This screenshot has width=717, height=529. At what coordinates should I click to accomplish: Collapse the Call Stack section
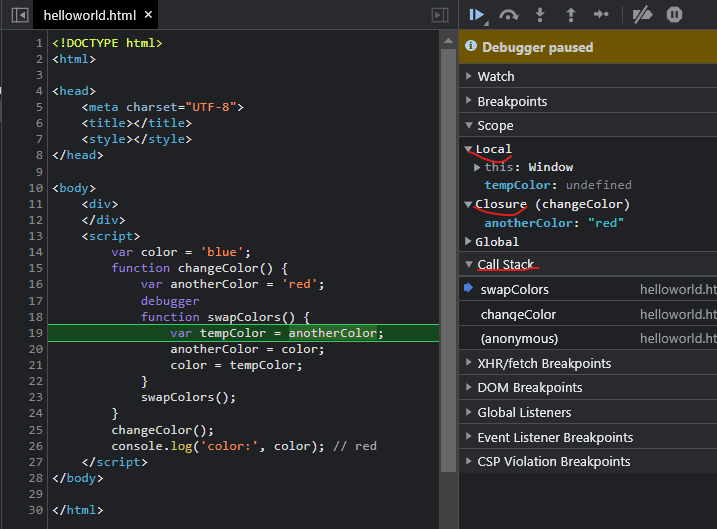pos(505,264)
